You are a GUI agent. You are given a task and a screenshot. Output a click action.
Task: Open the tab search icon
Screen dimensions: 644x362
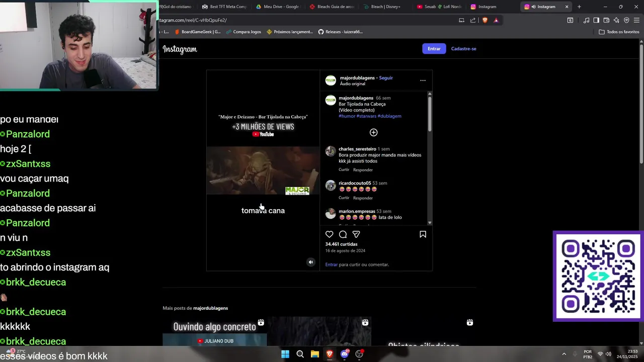pos(570,20)
